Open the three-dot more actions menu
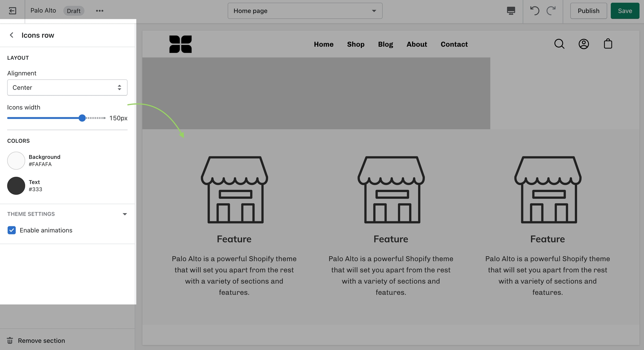 (x=100, y=11)
